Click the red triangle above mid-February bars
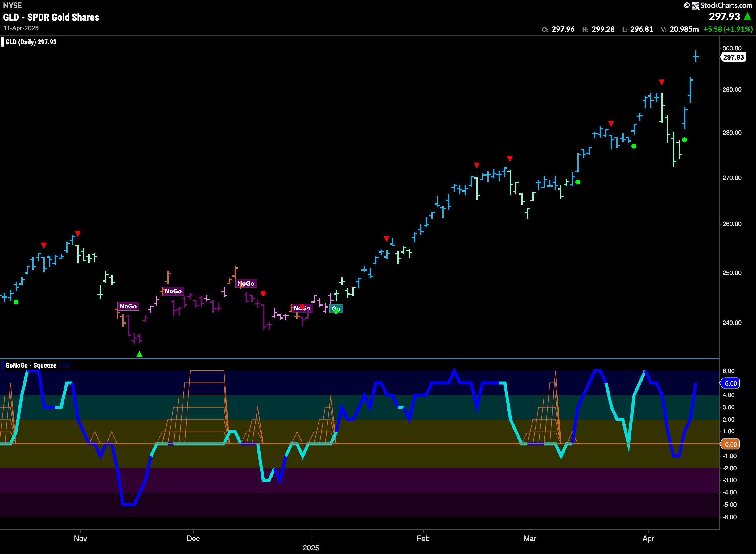The image size is (756, 554). [477, 165]
